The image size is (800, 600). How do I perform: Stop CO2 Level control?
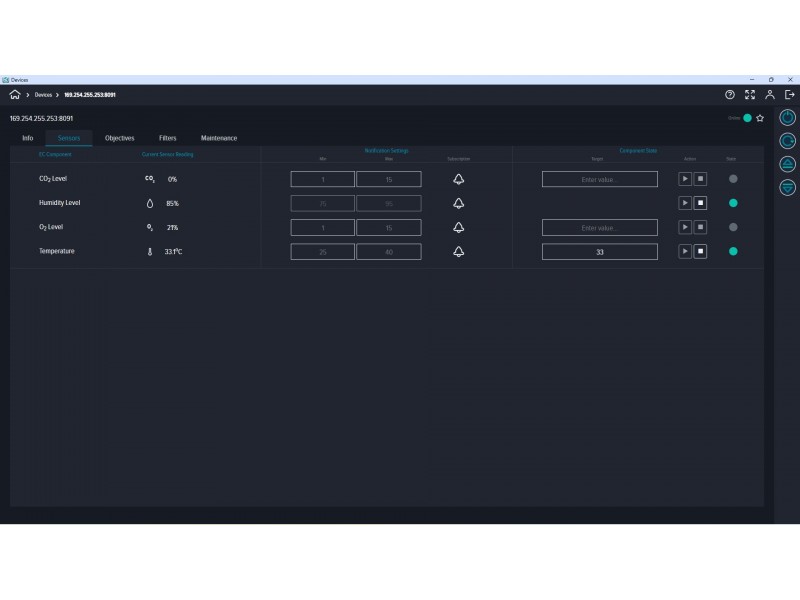click(700, 179)
